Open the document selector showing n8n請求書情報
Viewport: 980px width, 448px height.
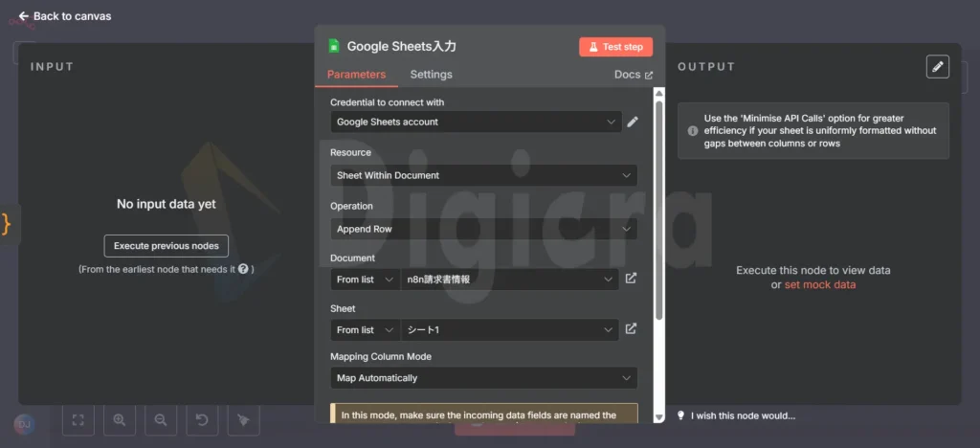pos(509,280)
